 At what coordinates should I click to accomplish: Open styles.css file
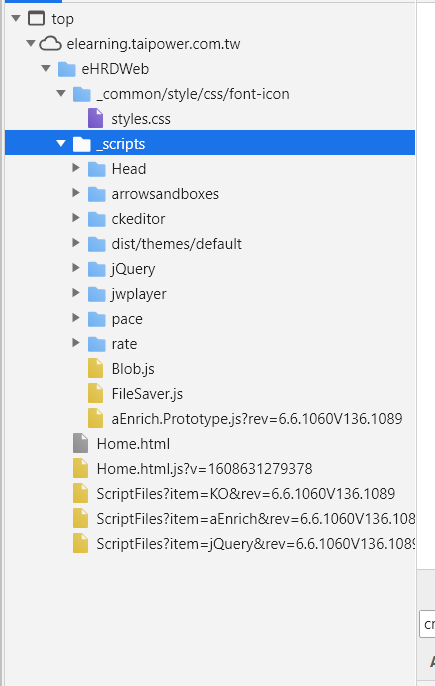(141, 119)
